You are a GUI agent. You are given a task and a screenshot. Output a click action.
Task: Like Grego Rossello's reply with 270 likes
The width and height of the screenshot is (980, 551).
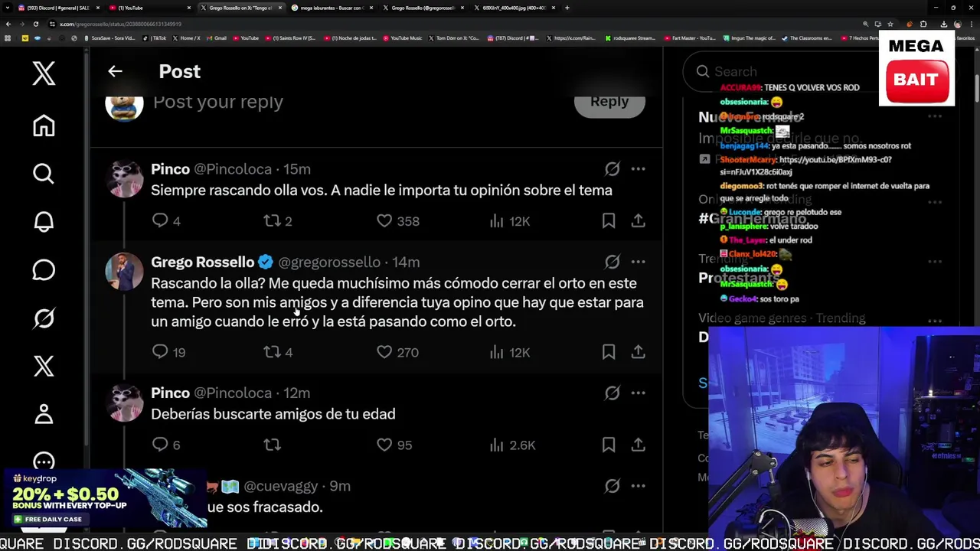click(384, 352)
